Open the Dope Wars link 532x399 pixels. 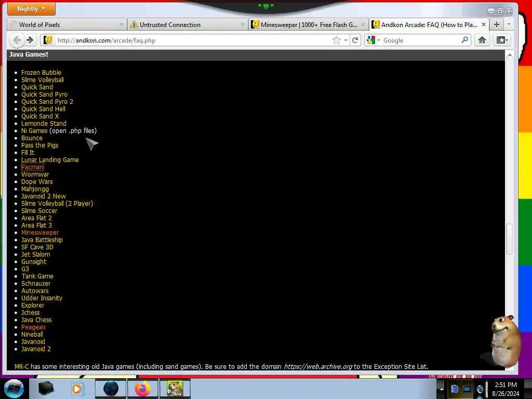37,181
